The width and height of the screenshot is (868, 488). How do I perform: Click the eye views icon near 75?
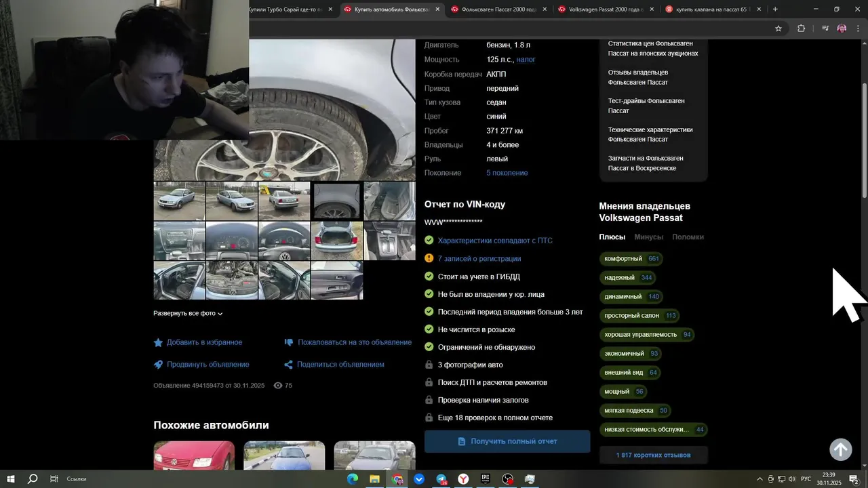pyautogui.click(x=278, y=386)
